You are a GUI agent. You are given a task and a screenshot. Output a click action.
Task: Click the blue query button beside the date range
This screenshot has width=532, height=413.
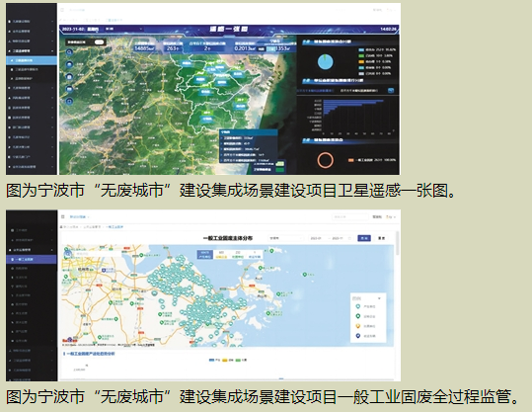(x=364, y=238)
